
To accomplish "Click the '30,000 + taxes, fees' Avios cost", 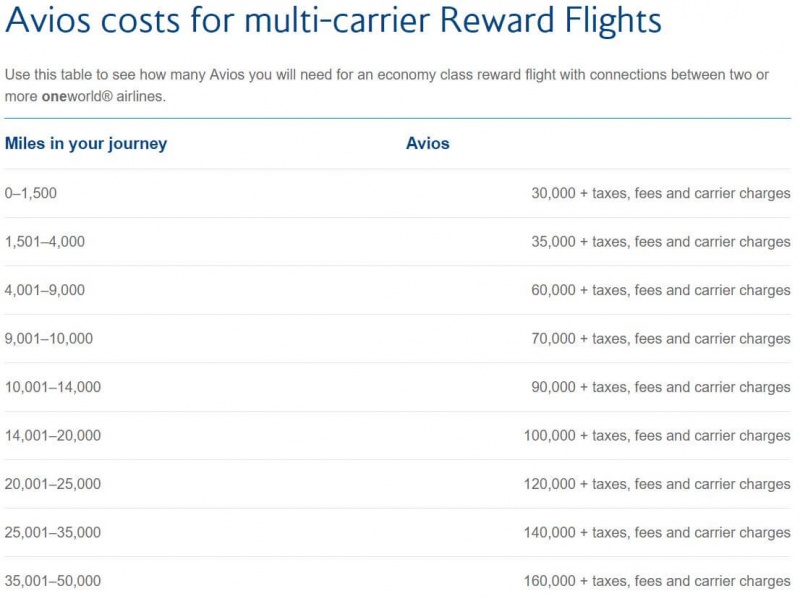I will click(x=660, y=193).
